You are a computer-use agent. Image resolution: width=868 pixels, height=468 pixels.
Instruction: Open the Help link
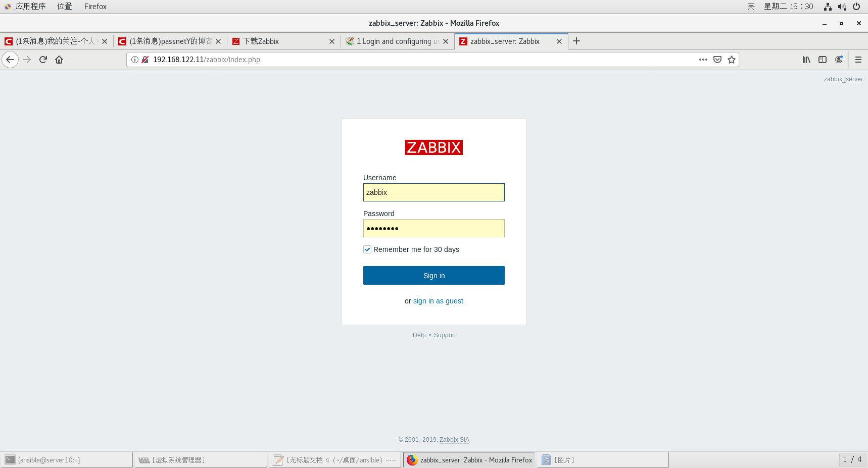pyautogui.click(x=419, y=335)
